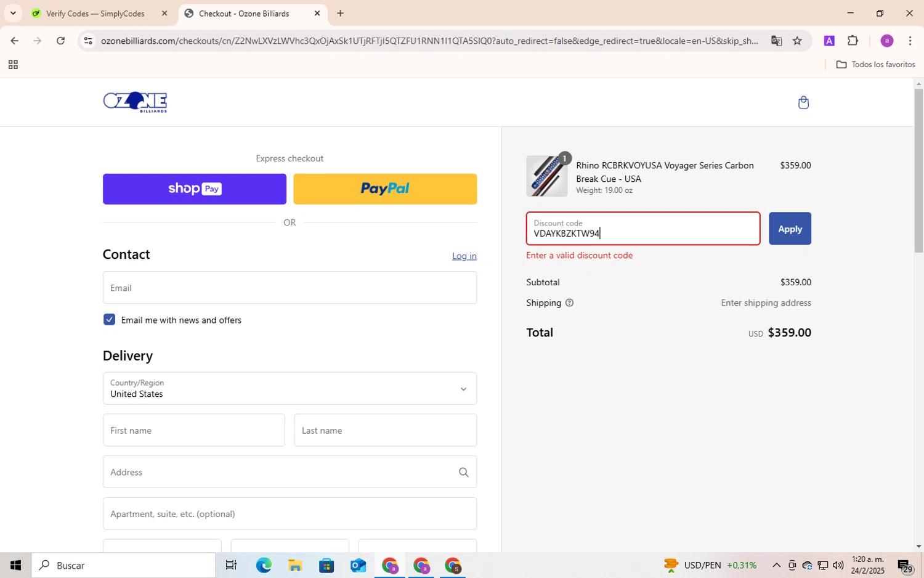The height and width of the screenshot is (578, 924).
Task: Click the Rhino break cue product thumbnail
Action: point(547,176)
